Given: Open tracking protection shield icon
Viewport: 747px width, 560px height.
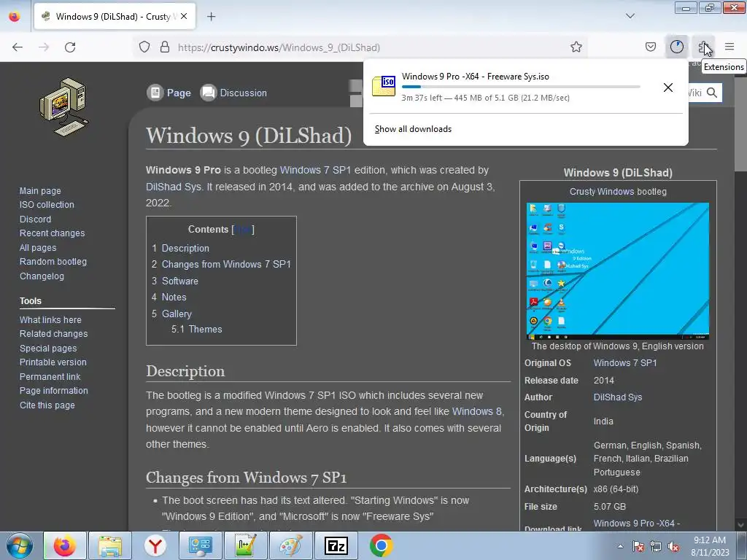Looking at the screenshot, I should coord(144,47).
